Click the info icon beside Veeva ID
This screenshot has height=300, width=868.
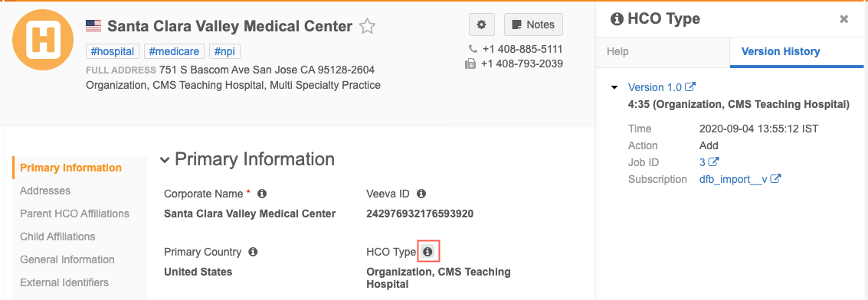pos(421,194)
